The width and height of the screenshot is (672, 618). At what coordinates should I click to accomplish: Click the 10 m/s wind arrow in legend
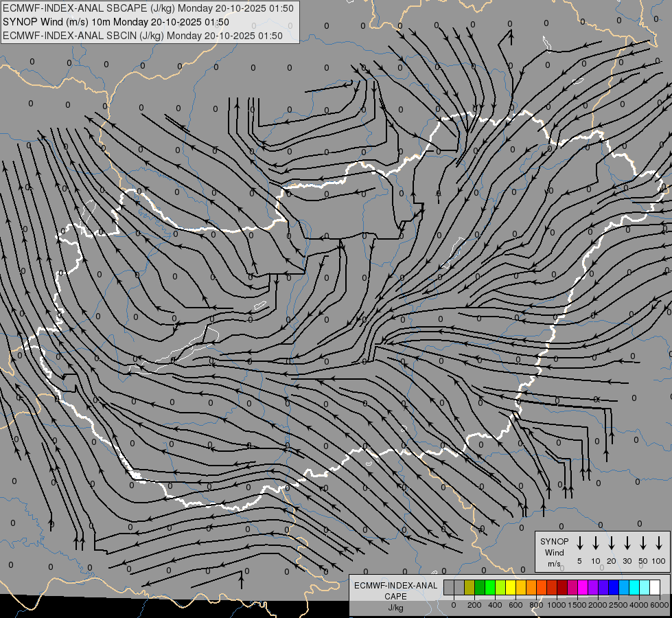596,543
